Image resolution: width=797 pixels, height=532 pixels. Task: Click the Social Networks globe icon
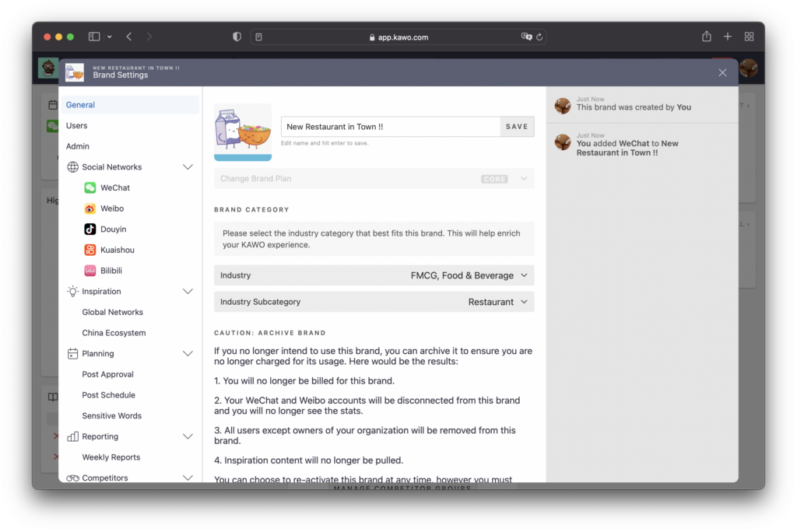72,166
